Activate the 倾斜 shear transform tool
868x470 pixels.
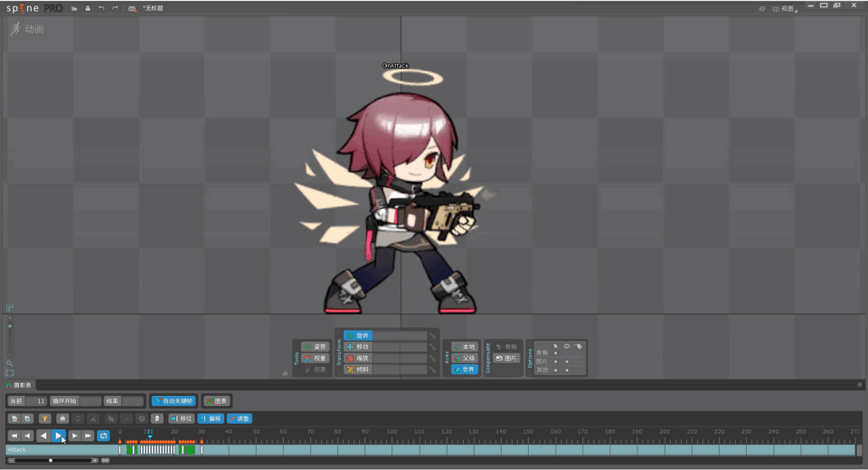[x=358, y=370]
